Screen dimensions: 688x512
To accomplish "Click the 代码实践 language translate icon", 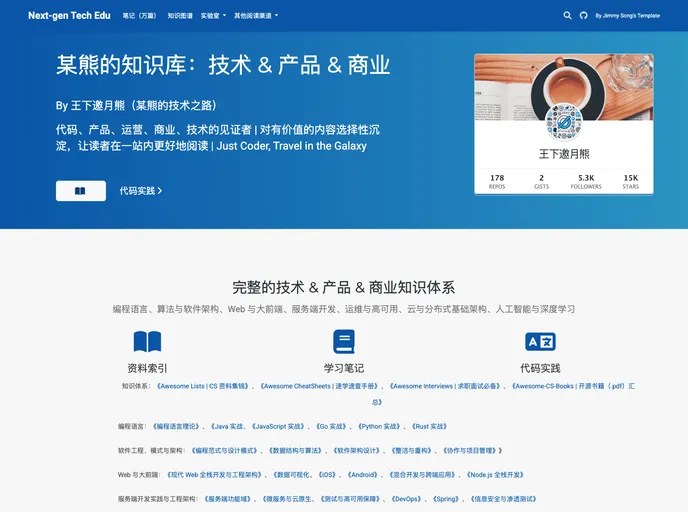I will (x=540, y=342).
